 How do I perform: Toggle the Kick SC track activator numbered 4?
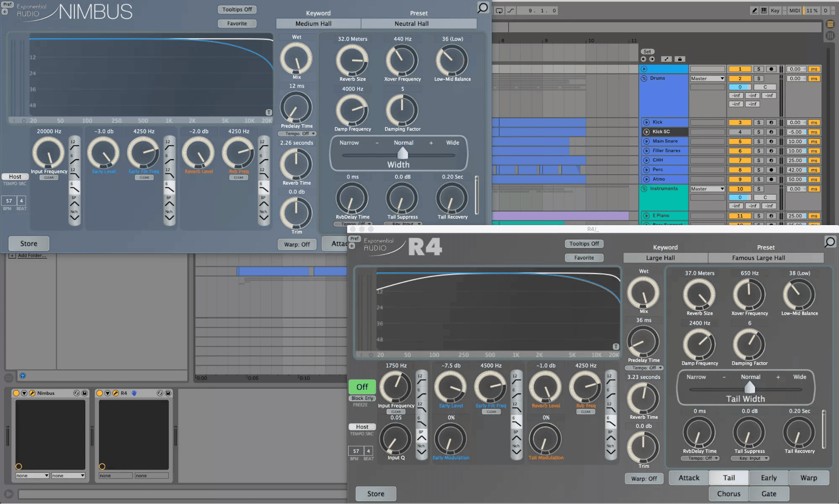[740, 132]
